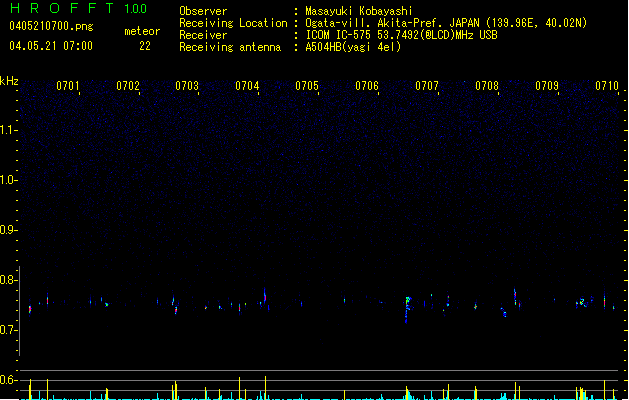This screenshot has height=400, width=629.
Task: Click the 0.7 kHz axis label
Action: click(x=8, y=330)
